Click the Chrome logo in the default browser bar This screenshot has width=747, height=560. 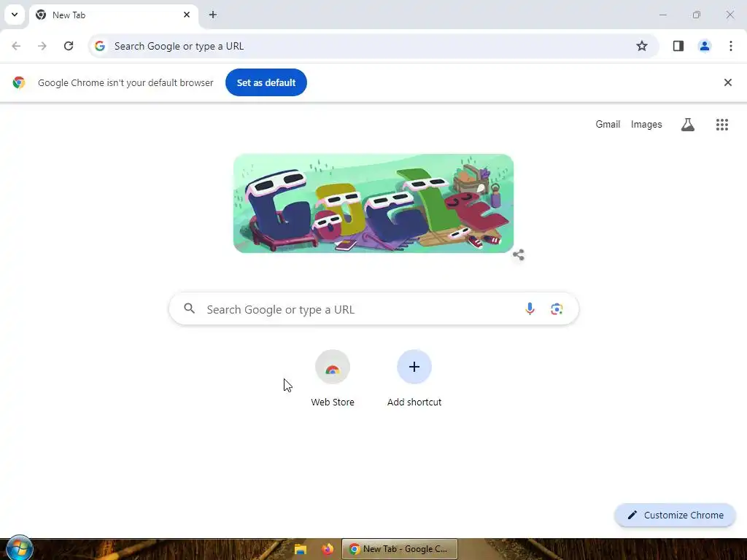(x=18, y=82)
